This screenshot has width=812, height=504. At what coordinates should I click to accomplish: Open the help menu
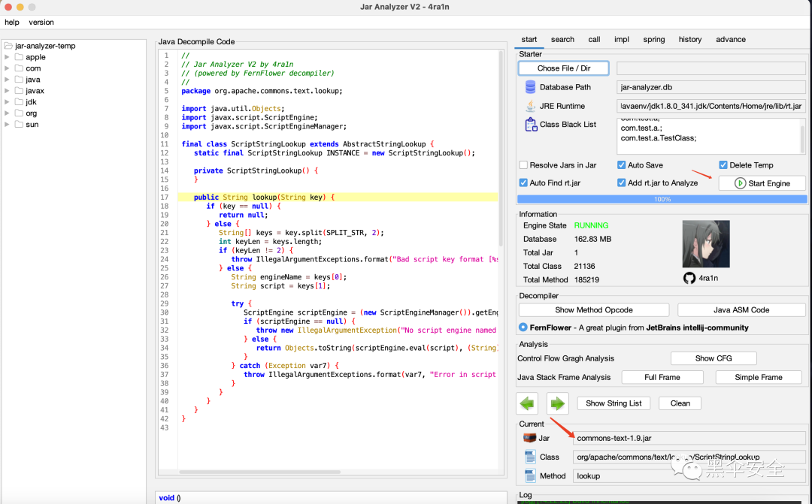(11, 23)
